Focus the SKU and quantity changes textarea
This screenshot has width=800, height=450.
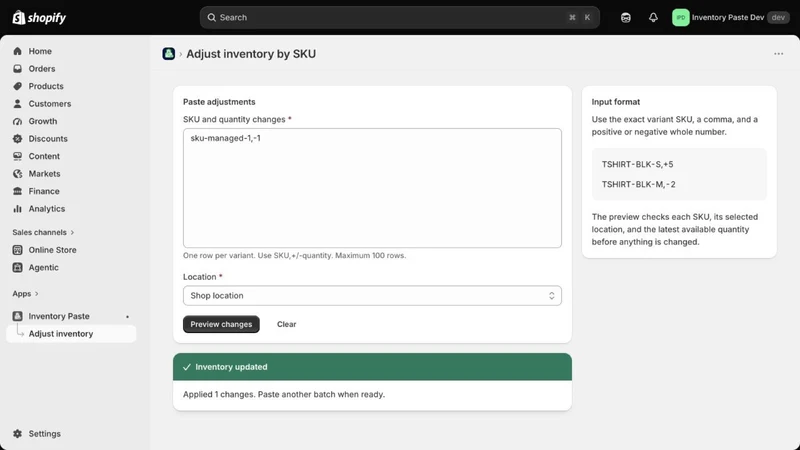[x=372, y=188]
